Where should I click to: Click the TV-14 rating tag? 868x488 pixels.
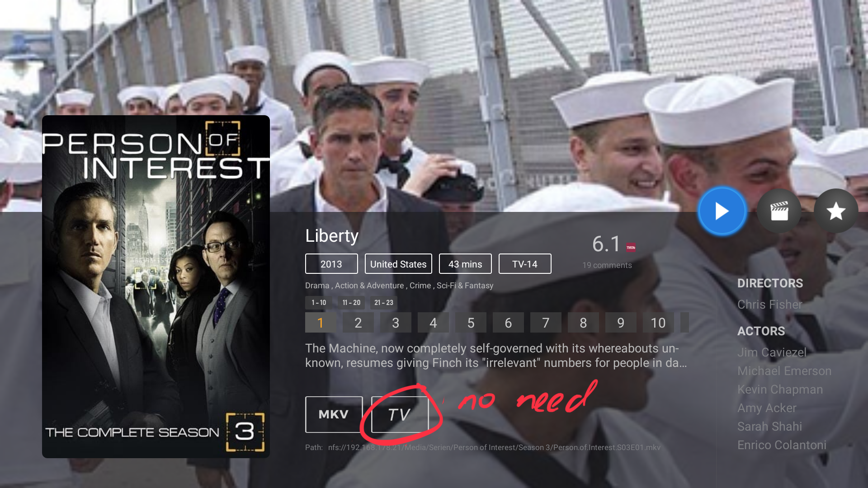coord(525,264)
